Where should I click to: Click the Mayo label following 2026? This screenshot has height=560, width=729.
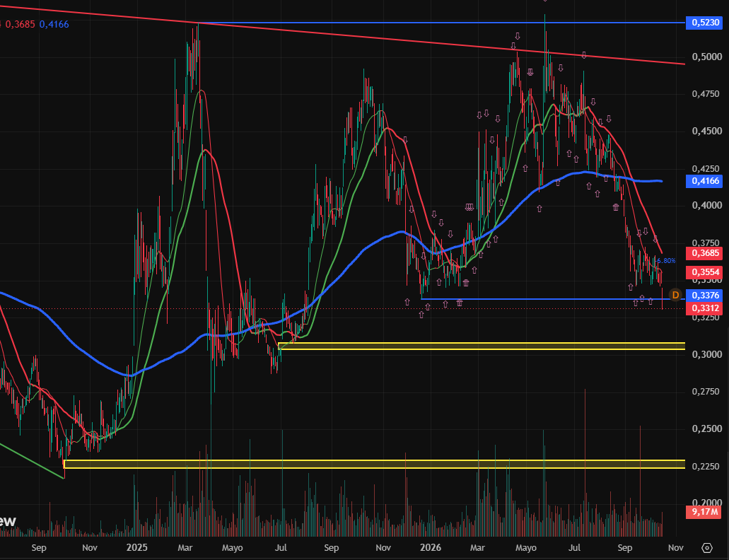click(526, 547)
